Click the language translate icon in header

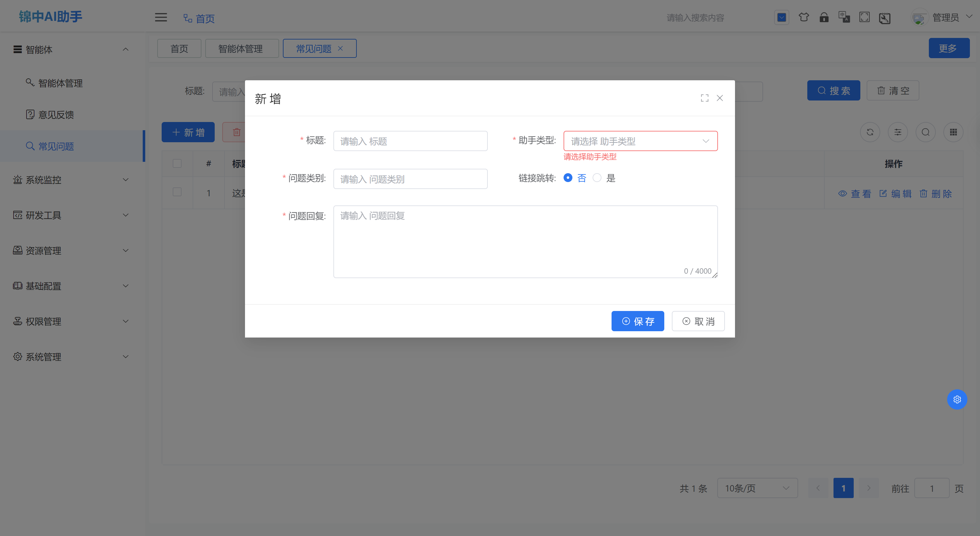(x=844, y=17)
